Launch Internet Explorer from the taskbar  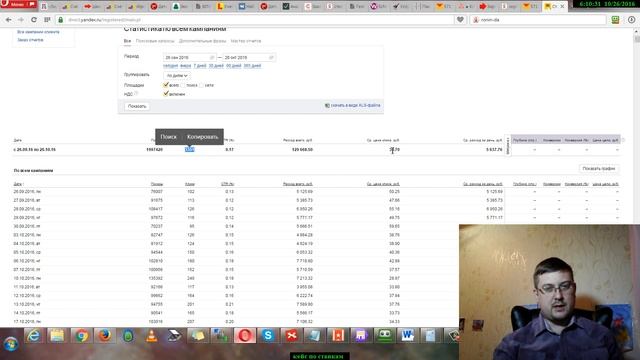(x=33, y=336)
